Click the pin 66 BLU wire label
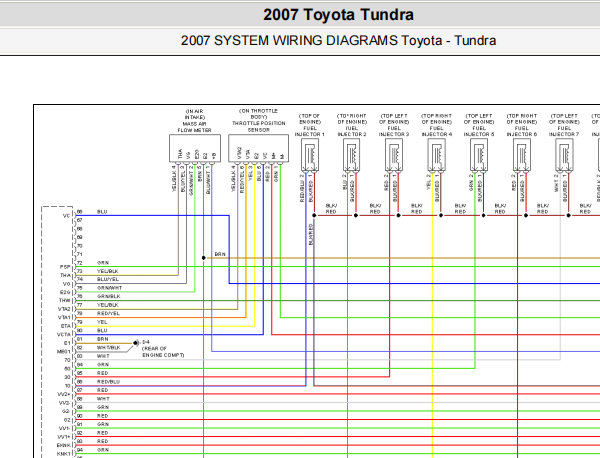Viewport: 600px width, 458px height. tap(102, 212)
